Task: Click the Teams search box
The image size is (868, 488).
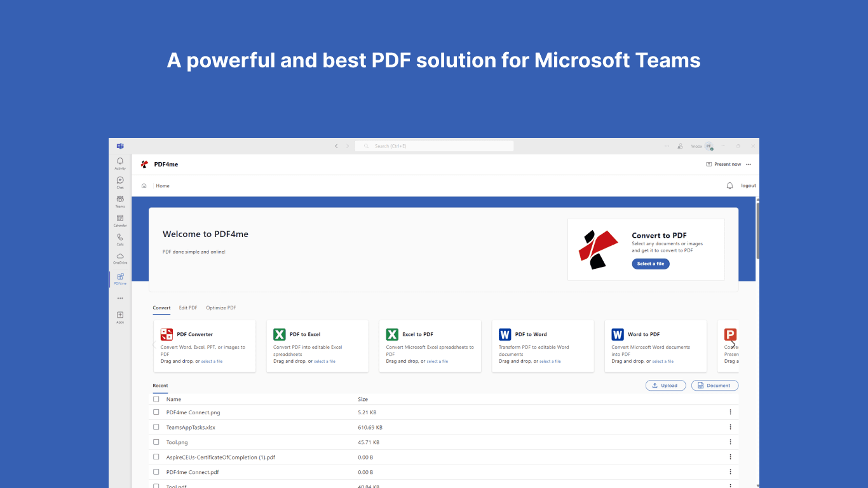Action: [x=434, y=146]
